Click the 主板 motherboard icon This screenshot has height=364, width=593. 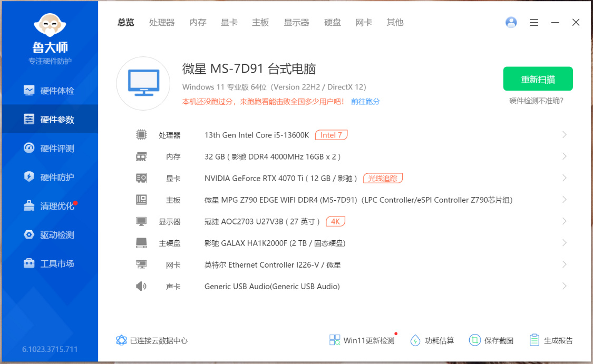click(141, 200)
